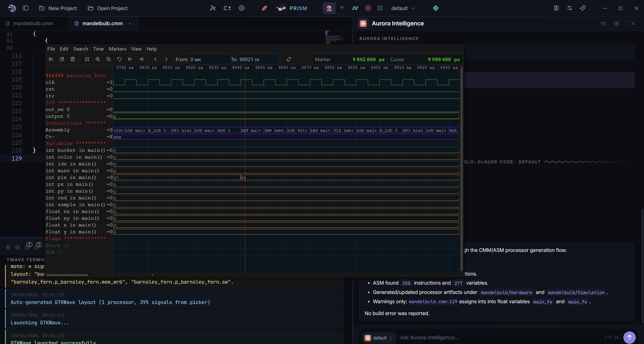Click the next edge right arrow
Image resolution: width=644 pixels, height=344 pixels.
[166, 59]
